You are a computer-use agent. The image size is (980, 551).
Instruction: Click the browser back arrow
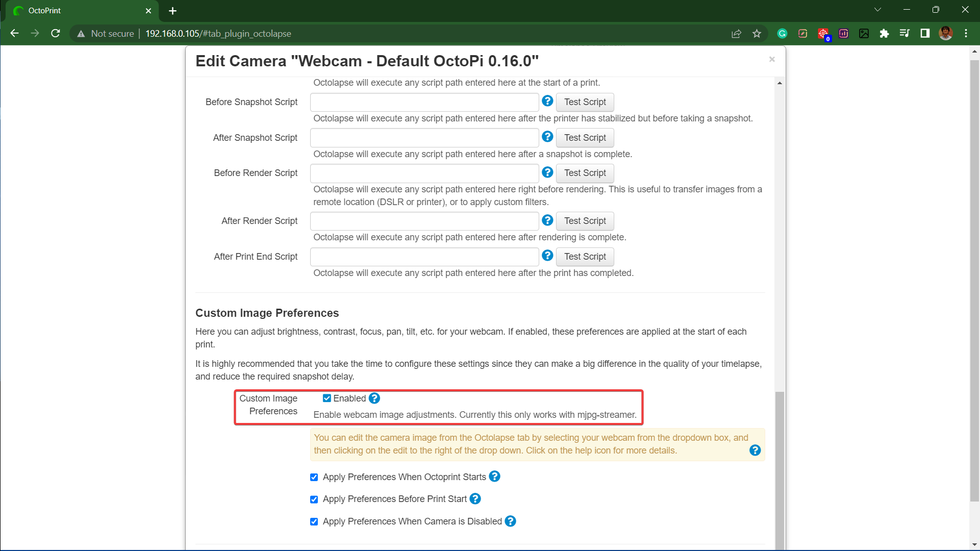[14, 34]
